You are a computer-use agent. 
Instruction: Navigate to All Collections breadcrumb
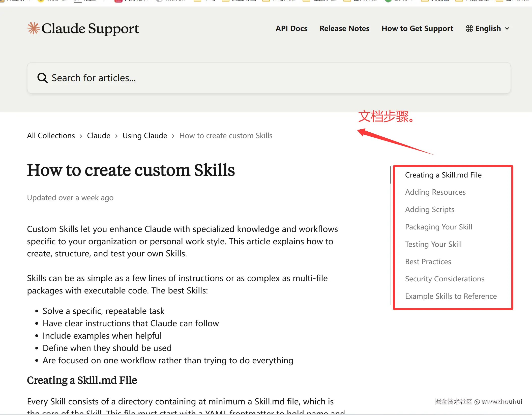coord(51,136)
